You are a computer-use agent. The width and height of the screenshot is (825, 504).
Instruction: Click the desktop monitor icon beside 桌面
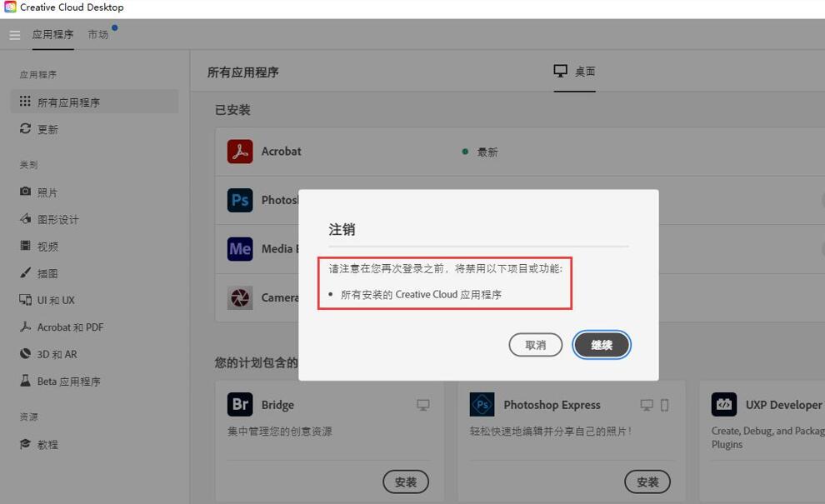(x=560, y=71)
